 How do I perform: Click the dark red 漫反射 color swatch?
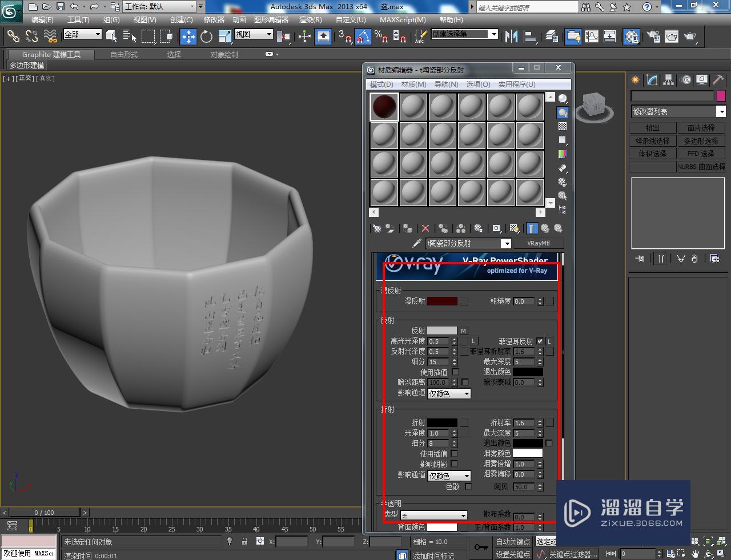[x=442, y=301]
